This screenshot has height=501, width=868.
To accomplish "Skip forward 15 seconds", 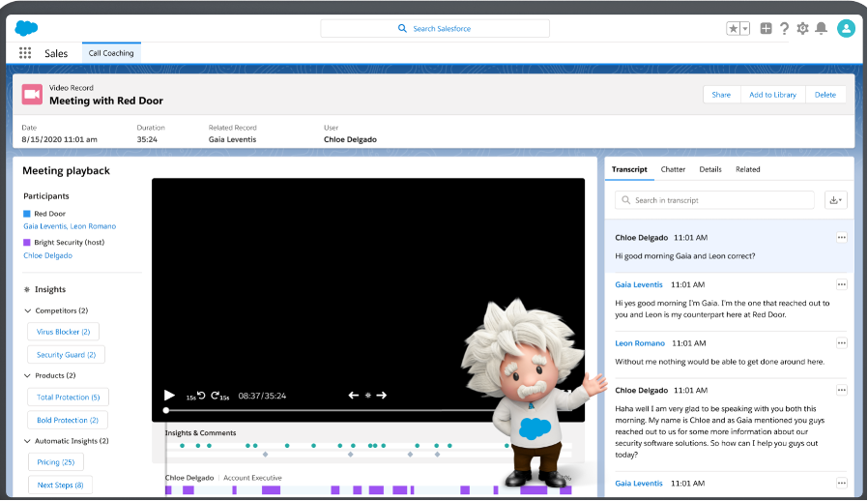I will [x=219, y=396].
